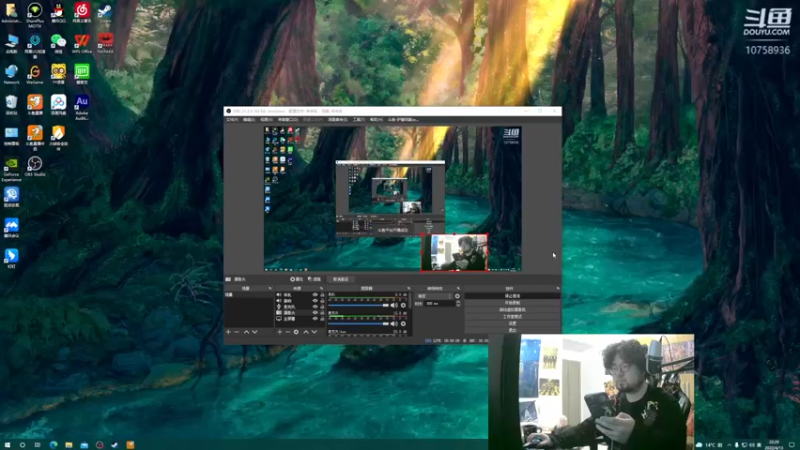Launch Microsoft Edge from taskbar

(x=53, y=445)
